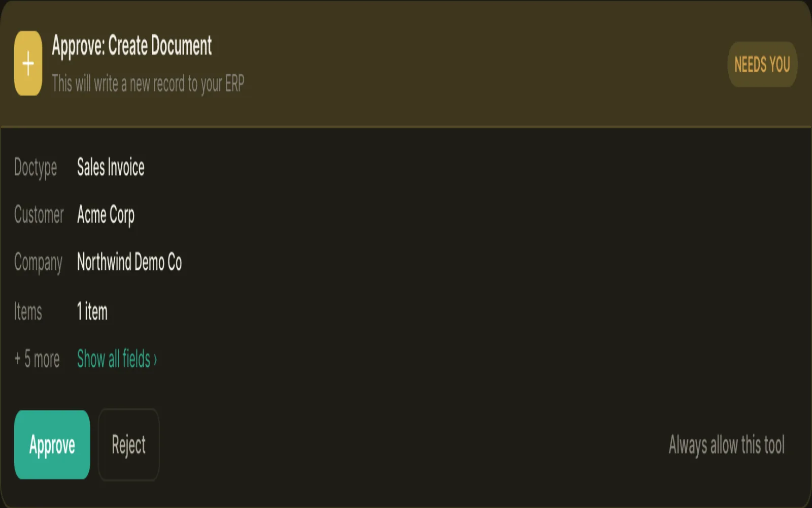Click the Approve: Create Document title
The width and height of the screenshot is (812, 508).
132,46
